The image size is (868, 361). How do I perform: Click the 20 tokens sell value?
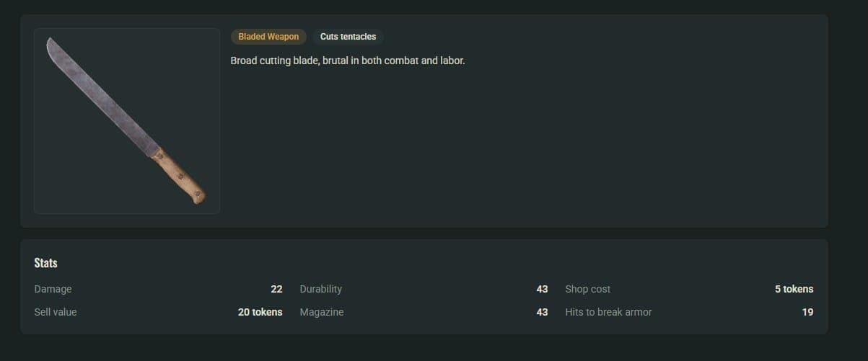click(x=260, y=312)
